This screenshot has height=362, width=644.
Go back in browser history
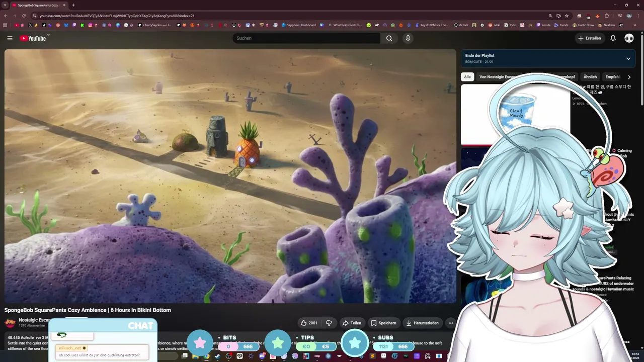6,16
